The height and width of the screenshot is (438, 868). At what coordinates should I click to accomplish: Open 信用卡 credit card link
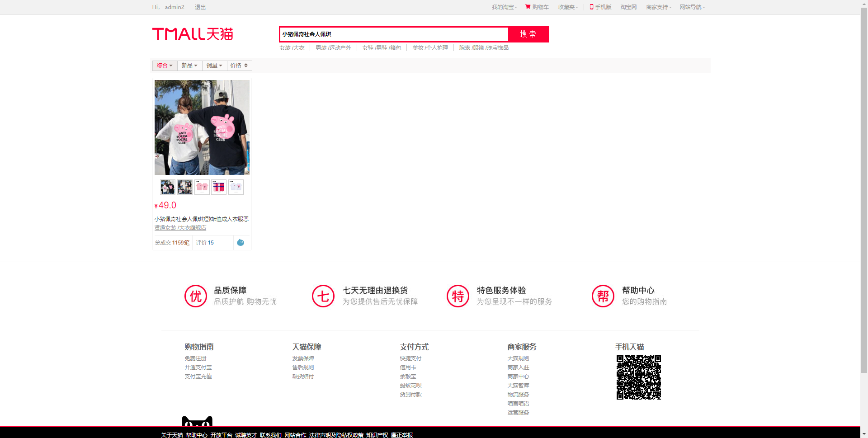pyautogui.click(x=408, y=367)
